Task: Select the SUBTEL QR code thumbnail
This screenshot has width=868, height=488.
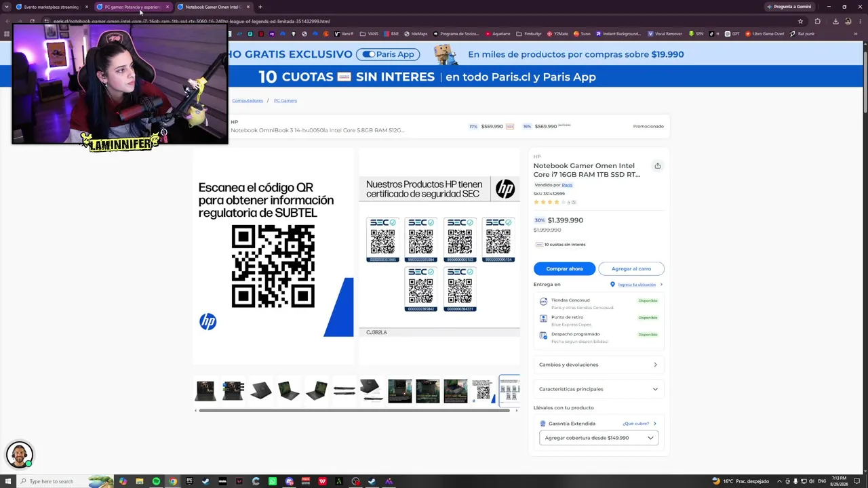Action: coord(483,390)
